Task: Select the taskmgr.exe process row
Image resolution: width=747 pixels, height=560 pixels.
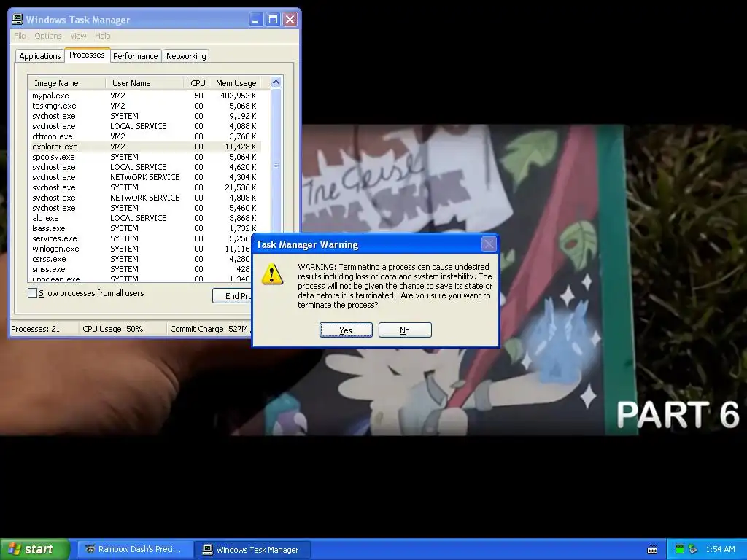Action: pos(144,106)
